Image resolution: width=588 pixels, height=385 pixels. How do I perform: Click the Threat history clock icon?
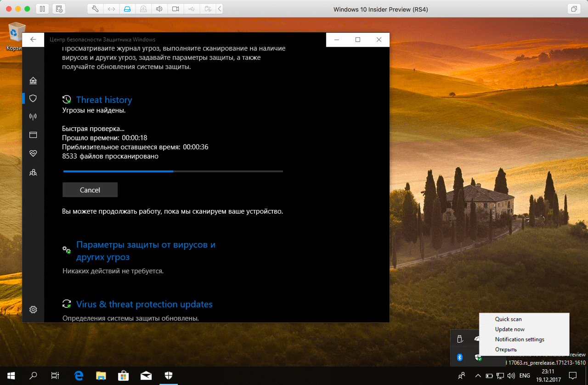pos(67,100)
